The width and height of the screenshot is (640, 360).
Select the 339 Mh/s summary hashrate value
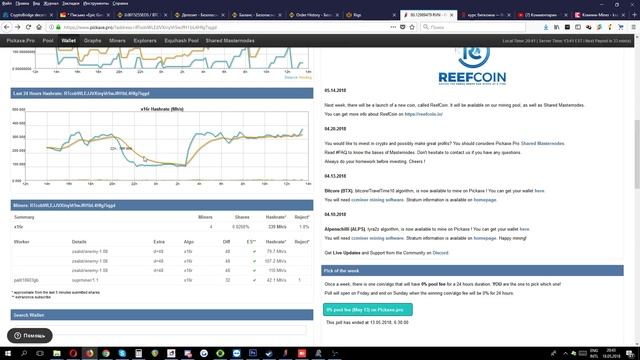point(277,227)
